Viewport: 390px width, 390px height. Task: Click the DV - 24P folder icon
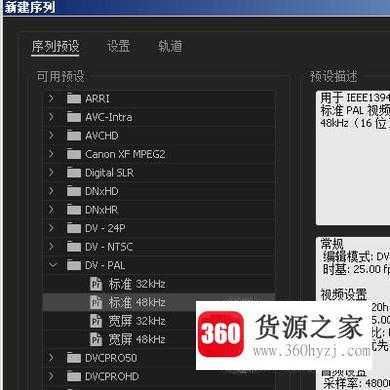point(74,228)
